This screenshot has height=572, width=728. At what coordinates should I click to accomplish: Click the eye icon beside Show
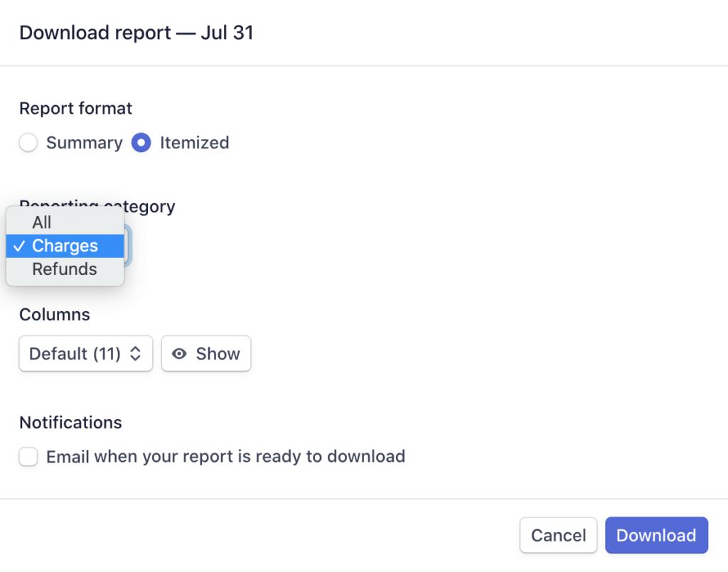(x=179, y=354)
